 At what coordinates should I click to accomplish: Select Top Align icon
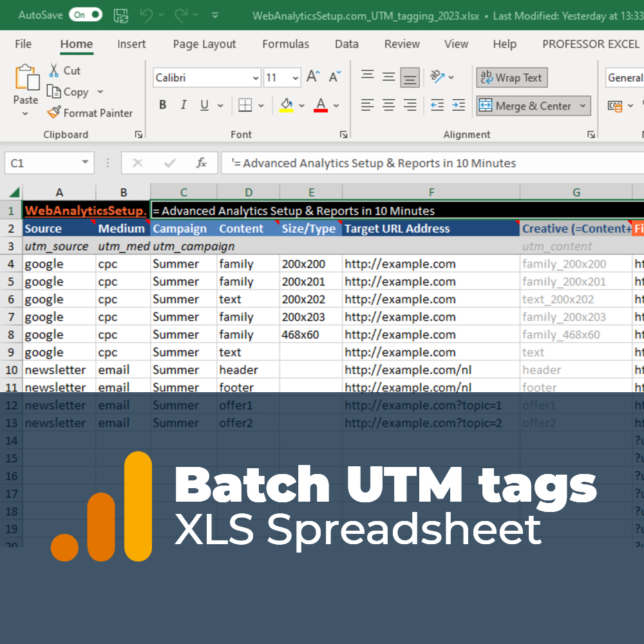[368, 77]
